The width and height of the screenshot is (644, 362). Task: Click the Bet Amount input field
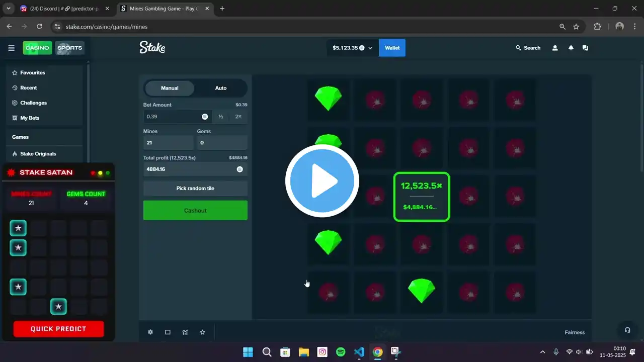(x=178, y=116)
